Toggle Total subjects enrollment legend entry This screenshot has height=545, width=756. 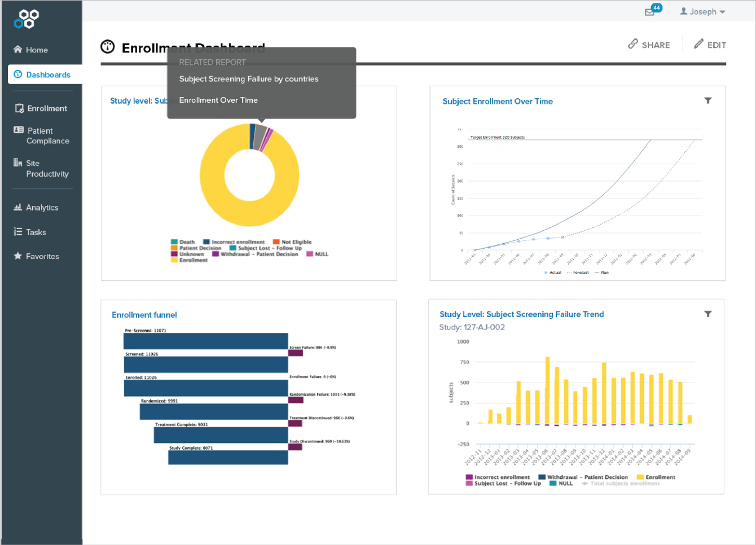point(620,484)
